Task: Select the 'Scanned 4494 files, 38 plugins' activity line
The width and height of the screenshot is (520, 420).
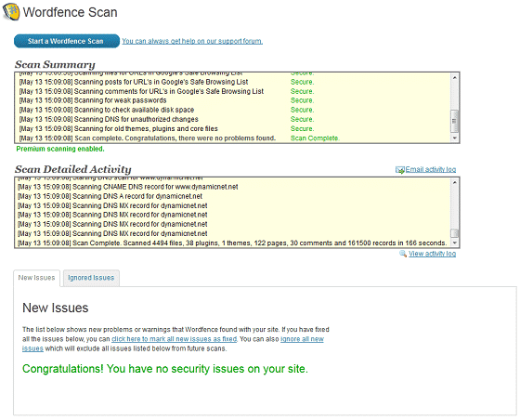Action: [232, 243]
